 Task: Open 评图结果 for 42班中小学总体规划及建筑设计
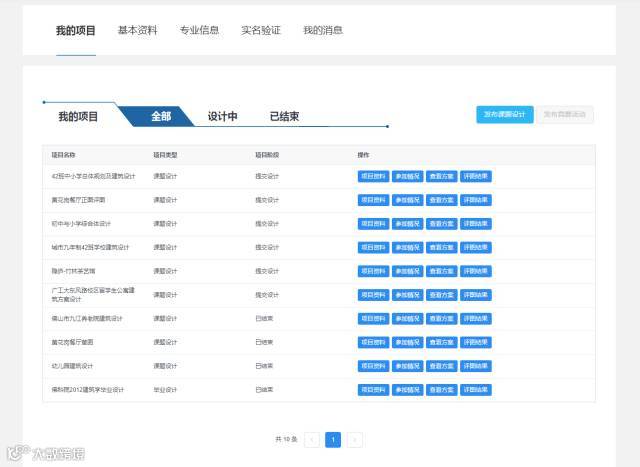click(476, 176)
